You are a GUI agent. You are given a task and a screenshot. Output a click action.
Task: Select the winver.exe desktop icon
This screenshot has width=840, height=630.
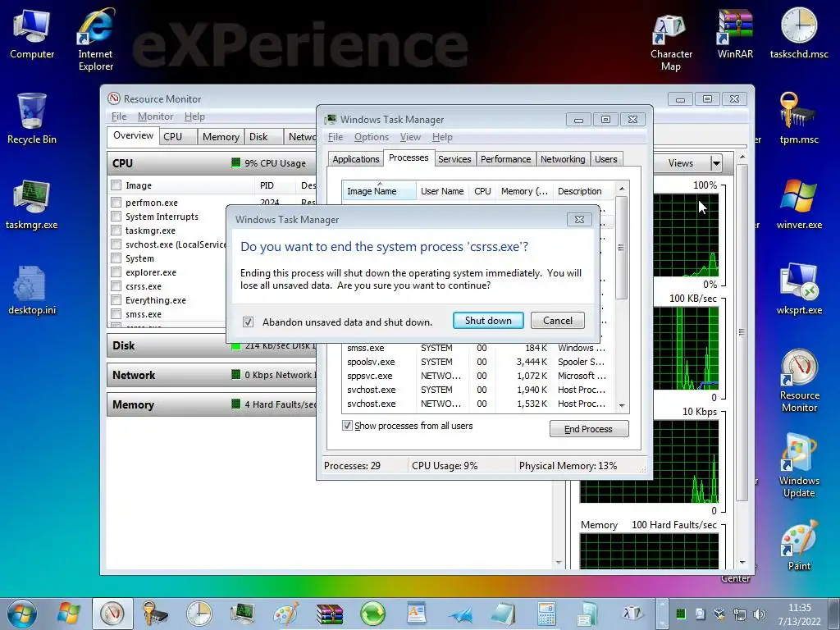coord(799,204)
